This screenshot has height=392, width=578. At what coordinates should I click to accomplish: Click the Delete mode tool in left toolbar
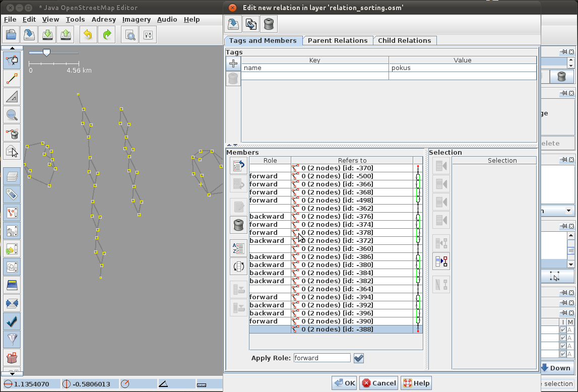12,134
